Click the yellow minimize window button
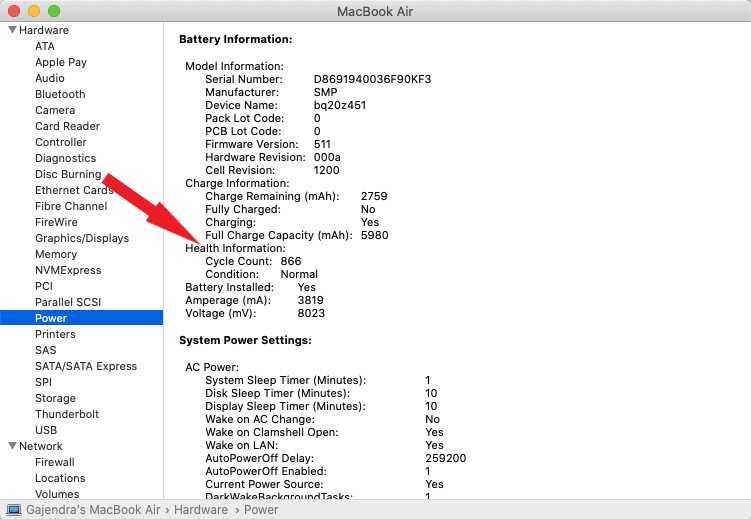This screenshot has height=519, width=751. point(34,11)
